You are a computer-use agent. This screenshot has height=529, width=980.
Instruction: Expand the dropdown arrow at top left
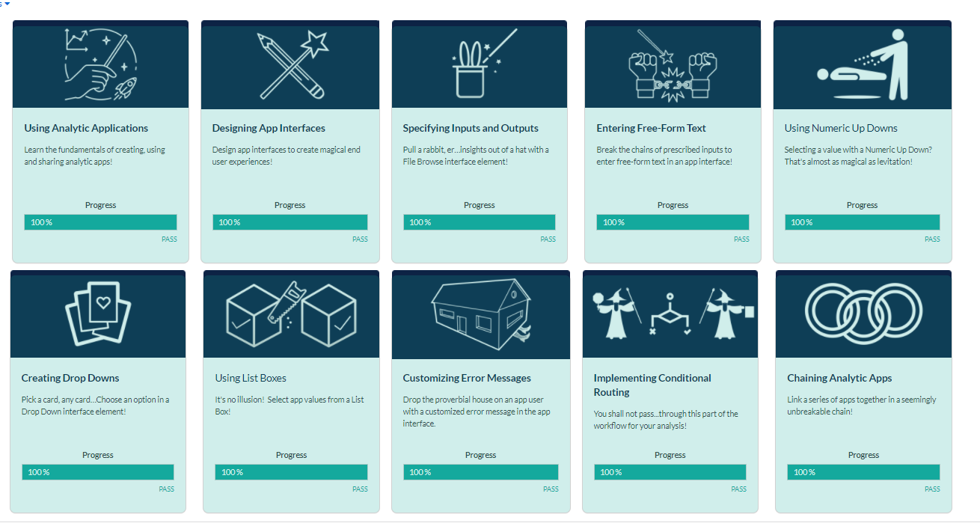7,4
